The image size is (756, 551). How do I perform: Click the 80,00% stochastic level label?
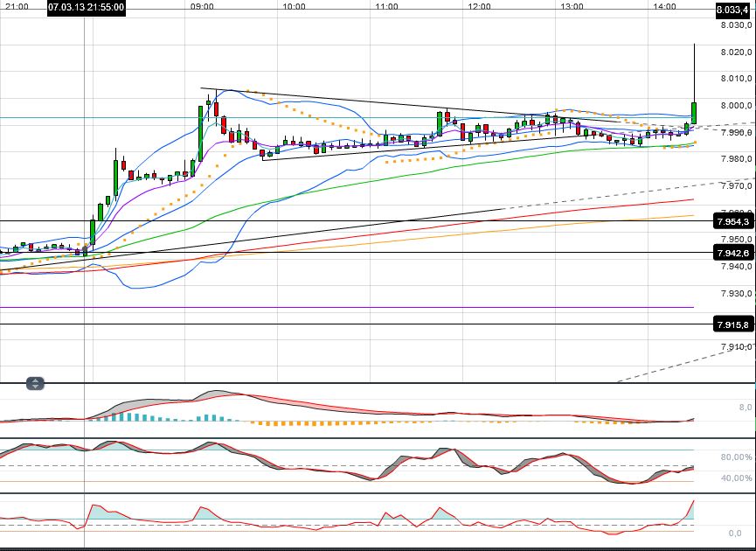(736, 457)
